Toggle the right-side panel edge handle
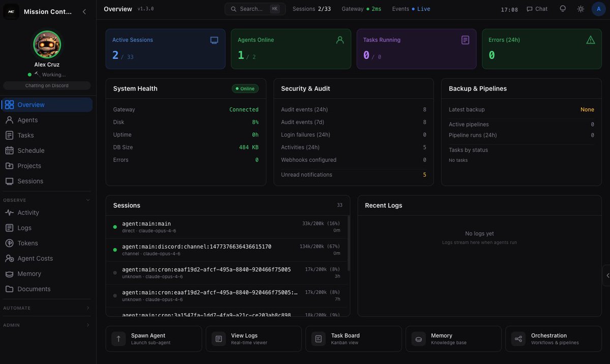Image resolution: width=610 pixels, height=364 pixels. coord(607,276)
